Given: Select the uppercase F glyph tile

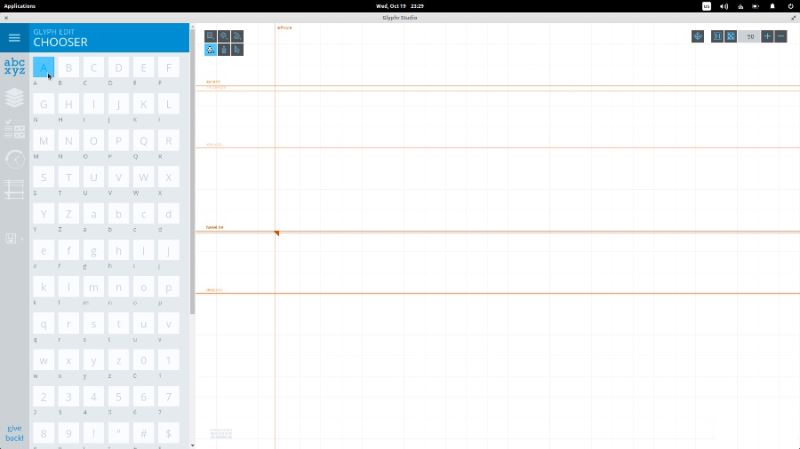Looking at the screenshot, I should point(168,67).
